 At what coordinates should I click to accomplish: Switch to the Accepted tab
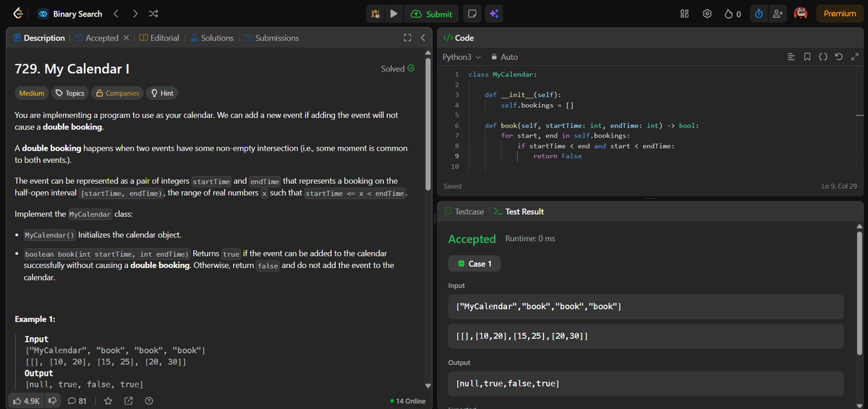pyautogui.click(x=97, y=38)
